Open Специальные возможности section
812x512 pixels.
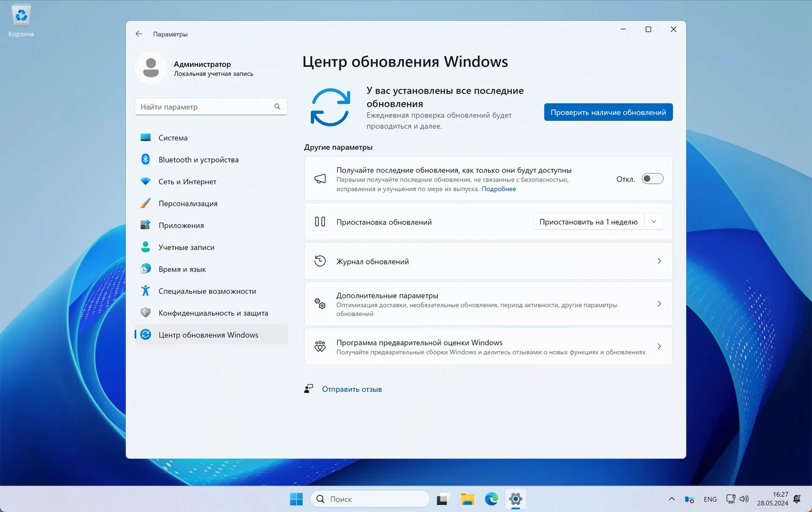tap(211, 291)
